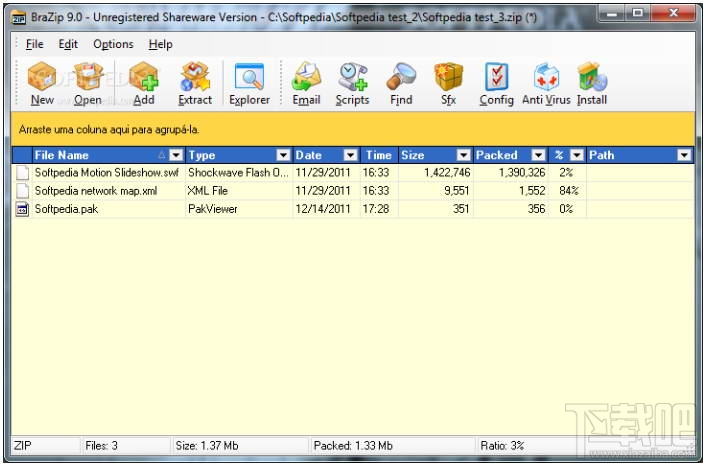705x464 pixels.
Task: Open the Scripts tool icon
Action: click(352, 77)
